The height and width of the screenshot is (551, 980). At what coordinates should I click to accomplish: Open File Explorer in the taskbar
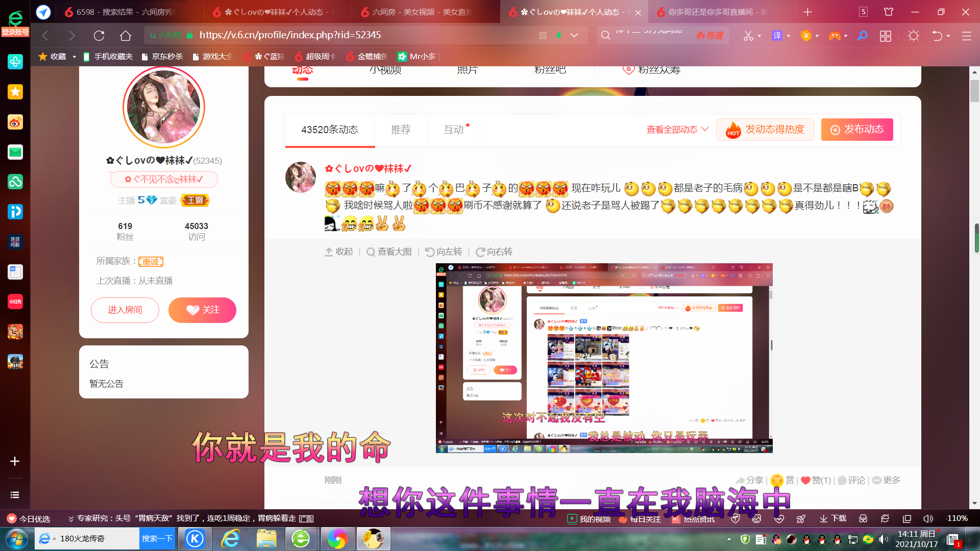pyautogui.click(x=266, y=539)
